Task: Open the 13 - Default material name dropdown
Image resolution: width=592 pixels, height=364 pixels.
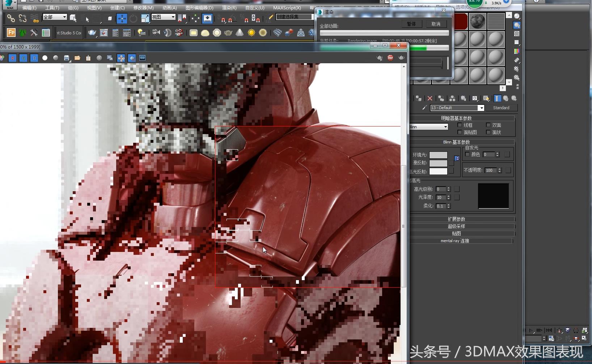Action: pyautogui.click(x=481, y=108)
